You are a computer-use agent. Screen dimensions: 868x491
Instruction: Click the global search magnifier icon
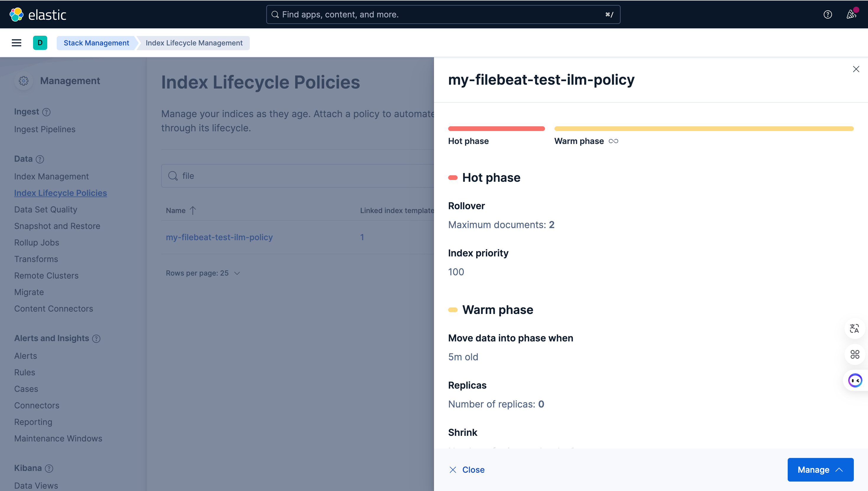coord(275,14)
